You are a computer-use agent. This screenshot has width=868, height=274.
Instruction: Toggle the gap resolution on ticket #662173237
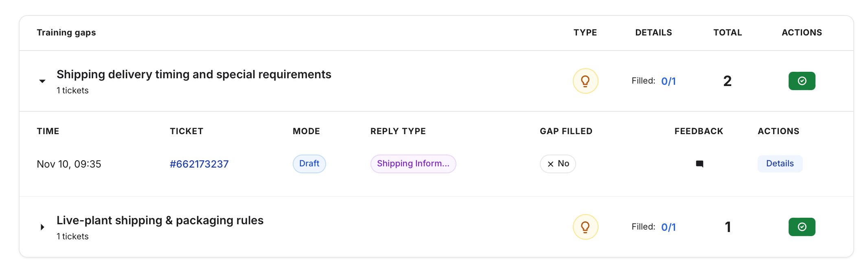pyautogui.click(x=557, y=164)
